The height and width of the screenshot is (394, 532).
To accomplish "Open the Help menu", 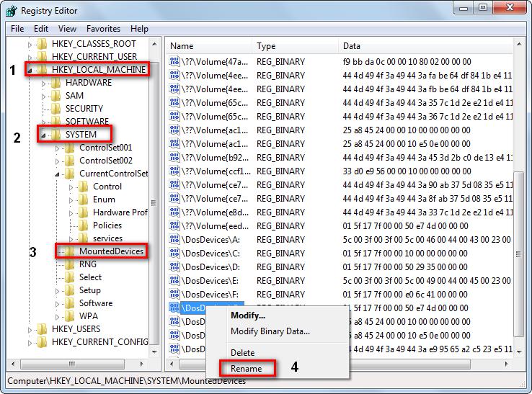I will [139, 29].
